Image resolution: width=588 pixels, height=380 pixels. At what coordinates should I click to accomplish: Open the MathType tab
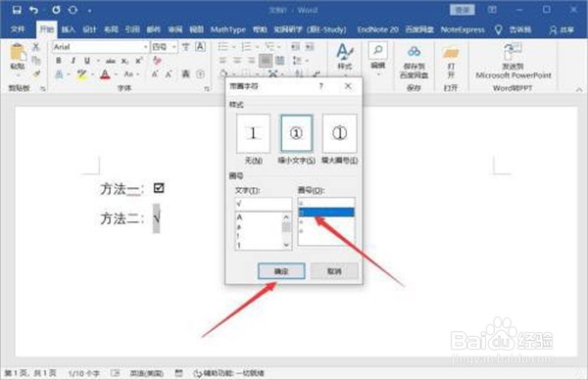click(228, 29)
